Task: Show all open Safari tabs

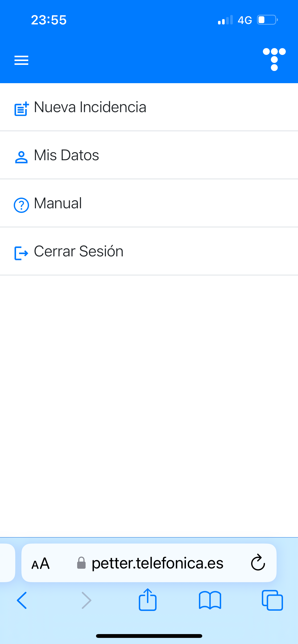Action: 272,600
